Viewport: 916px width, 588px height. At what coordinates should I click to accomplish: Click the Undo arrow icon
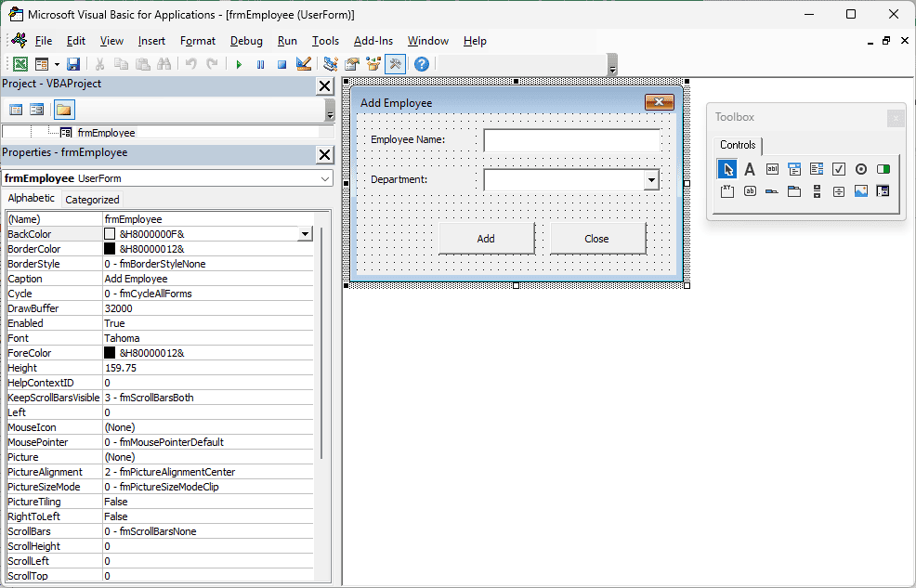[x=190, y=64]
